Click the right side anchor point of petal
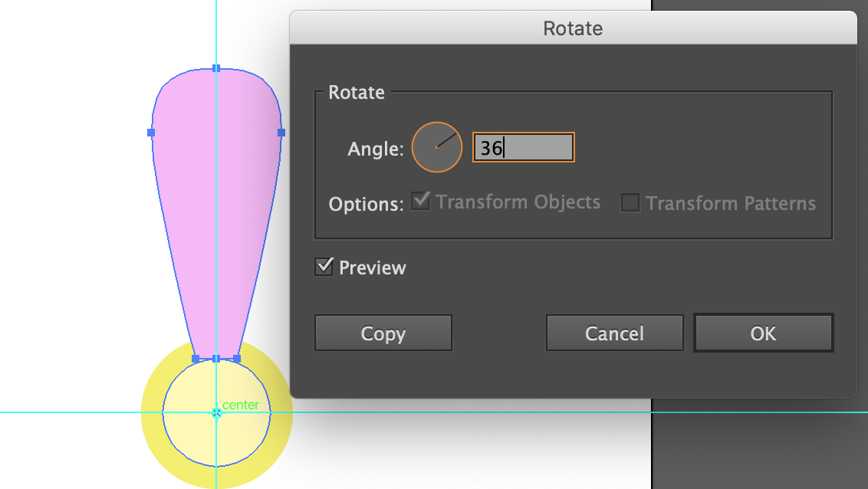Image resolution: width=868 pixels, height=489 pixels. [x=281, y=133]
